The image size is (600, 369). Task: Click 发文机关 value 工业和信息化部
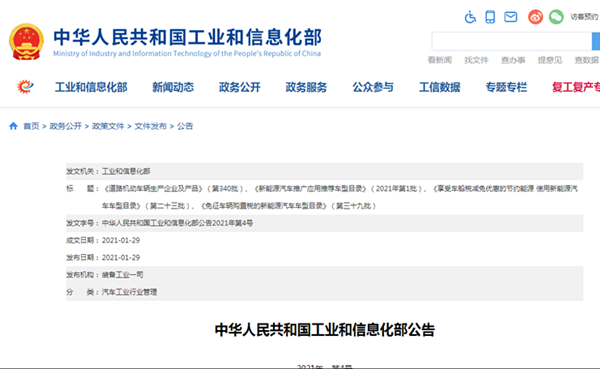[x=126, y=171]
